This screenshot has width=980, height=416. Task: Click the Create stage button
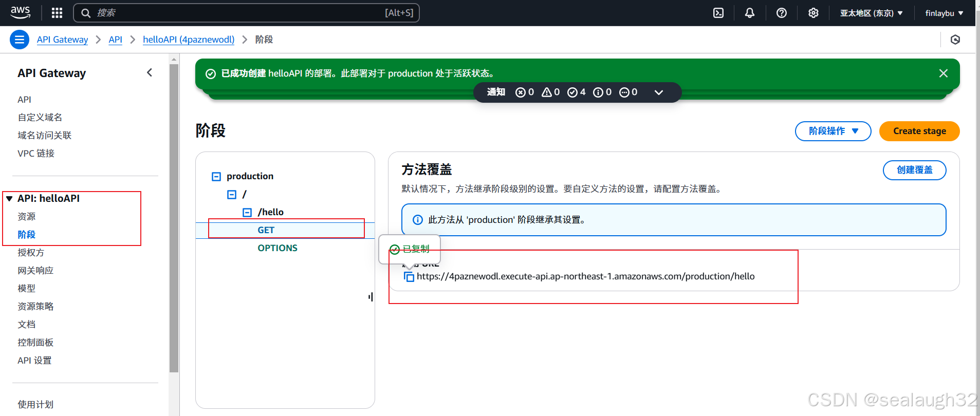coord(919,131)
